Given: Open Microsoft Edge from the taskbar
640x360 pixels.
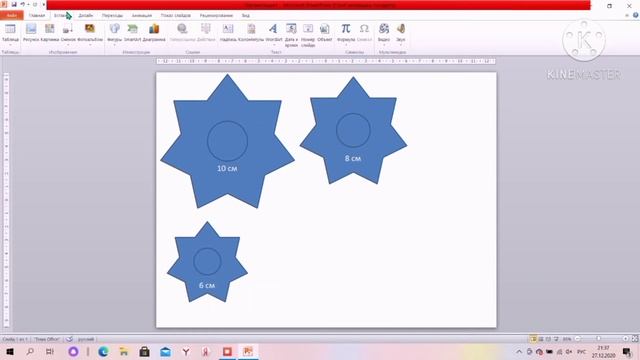Looking at the screenshot, I should [103, 351].
